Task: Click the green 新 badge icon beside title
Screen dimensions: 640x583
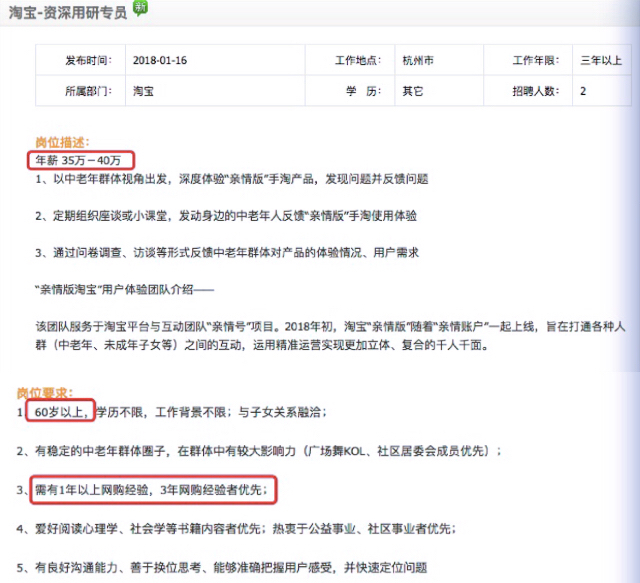Action: [140, 8]
